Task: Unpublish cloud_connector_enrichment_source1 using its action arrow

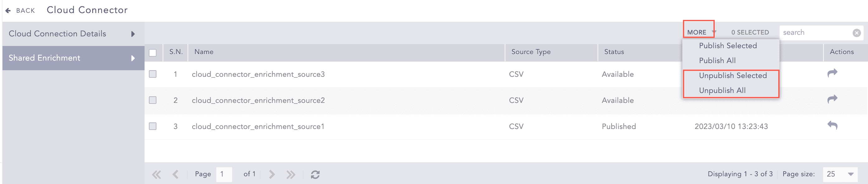Action: coord(832,126)
